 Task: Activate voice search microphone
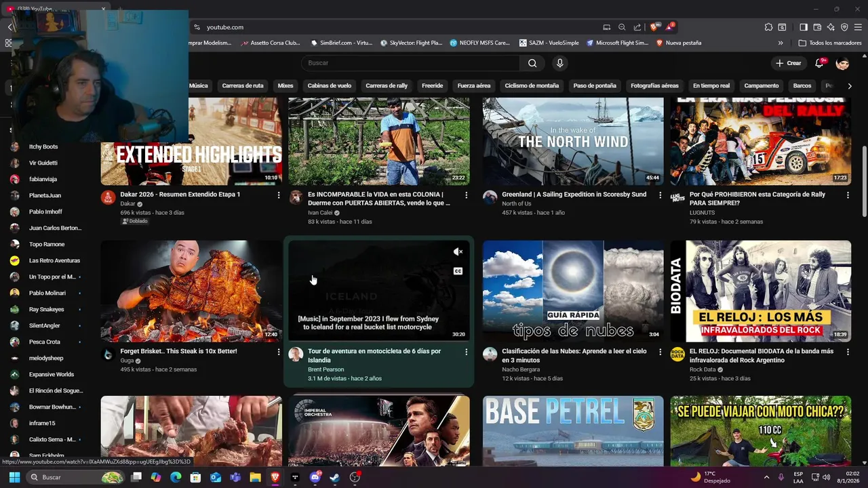(x=559, y=63)
